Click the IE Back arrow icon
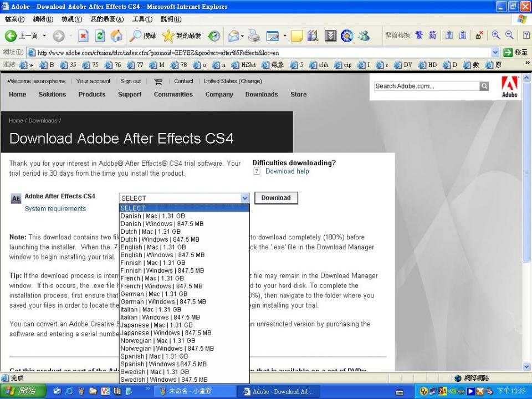532x399 pixels. tap(11, 35)
